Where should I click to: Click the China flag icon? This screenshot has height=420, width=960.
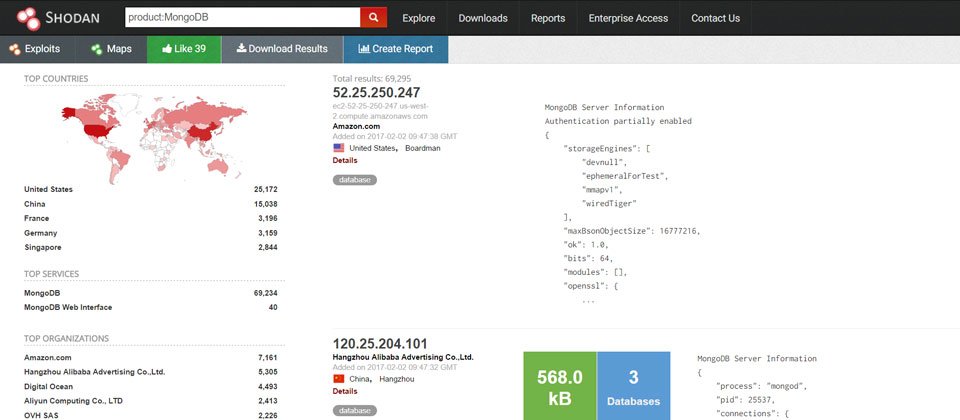click(x=339, y=379)
